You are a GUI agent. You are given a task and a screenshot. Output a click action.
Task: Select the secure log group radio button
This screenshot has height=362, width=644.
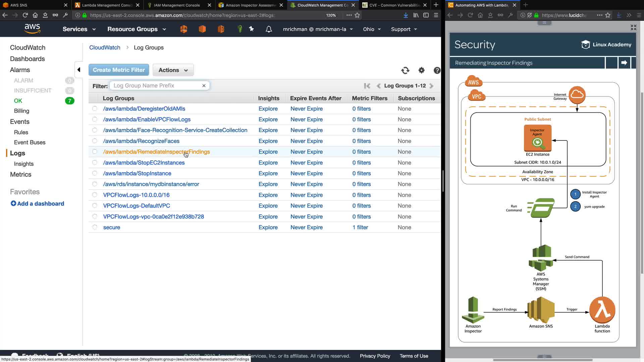pos(95,227)
